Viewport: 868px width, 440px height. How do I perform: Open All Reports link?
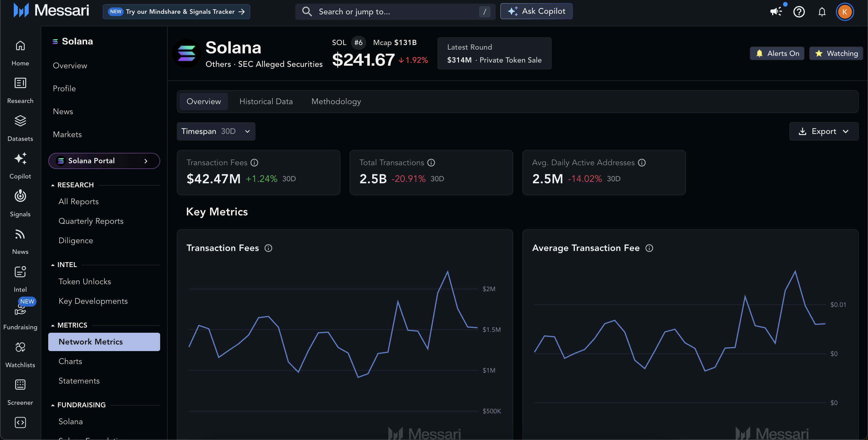pos(79,202)
